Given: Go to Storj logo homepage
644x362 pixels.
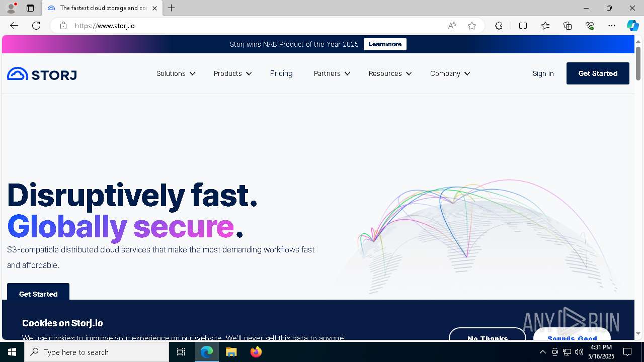Looking at the screenshot, I should point(42,74).
